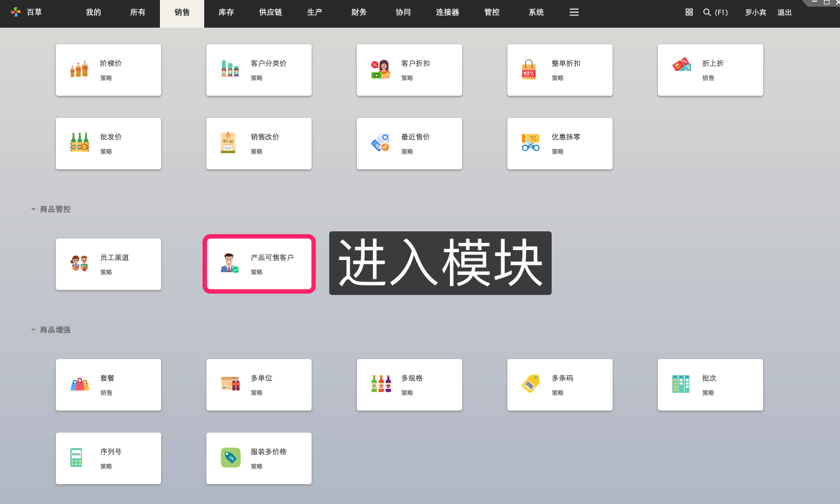Click the 多单位 card title
Image resolution: width=840 pixels, height=504 pixels.
point(261,378)
